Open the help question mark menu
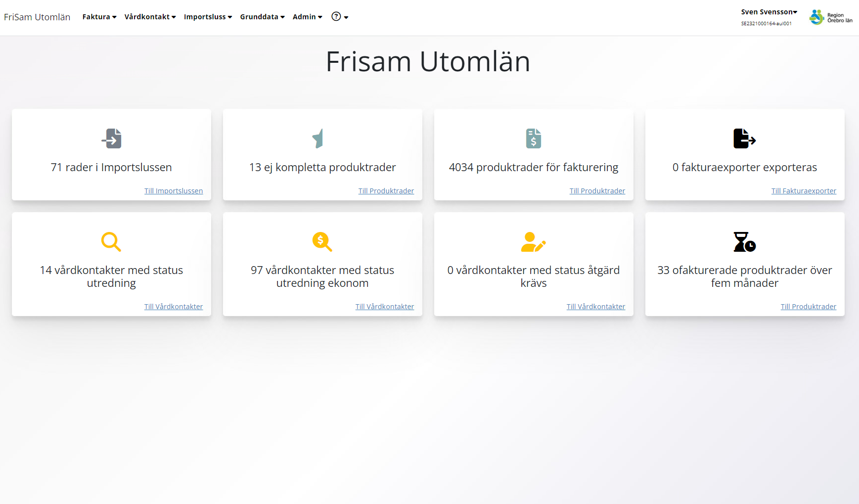The image size is (859, 504). pos(339,17)
